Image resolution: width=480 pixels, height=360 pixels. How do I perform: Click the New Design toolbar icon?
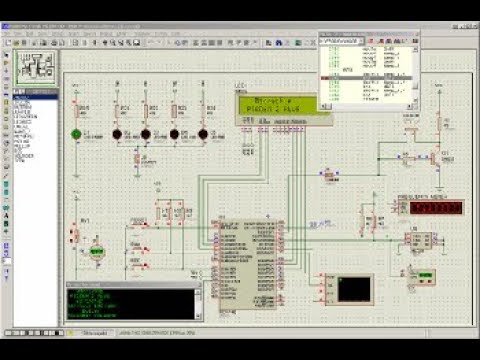click(x=8, y=43)
